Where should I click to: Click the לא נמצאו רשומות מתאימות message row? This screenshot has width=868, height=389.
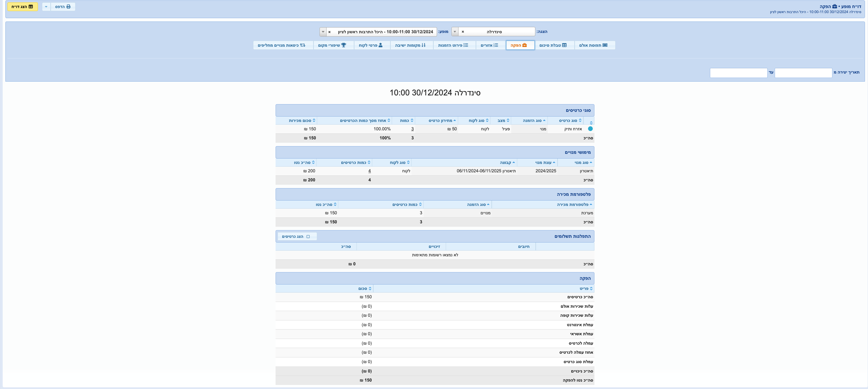pyautogui.click(x=435, y=255)
